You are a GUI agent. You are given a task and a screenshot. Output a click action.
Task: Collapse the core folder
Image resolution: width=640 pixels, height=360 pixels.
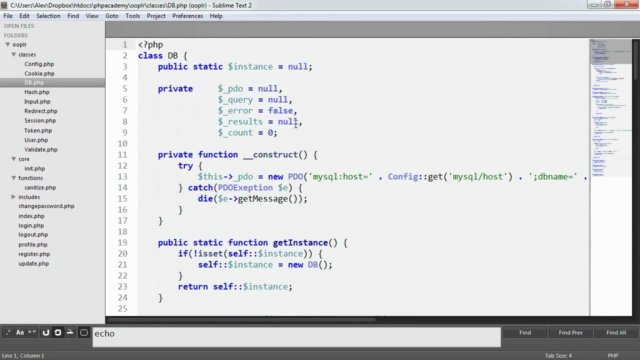tap(14, 159)
